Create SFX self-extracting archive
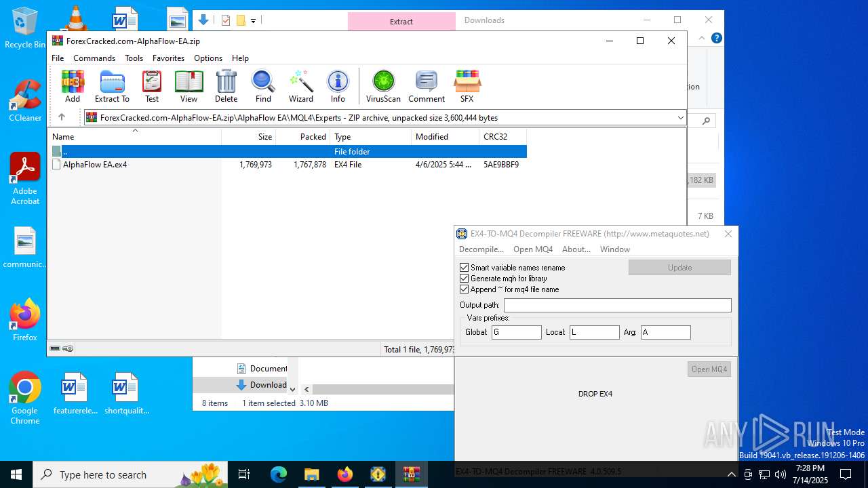The image size is (868, 488). tap(467, 86)
